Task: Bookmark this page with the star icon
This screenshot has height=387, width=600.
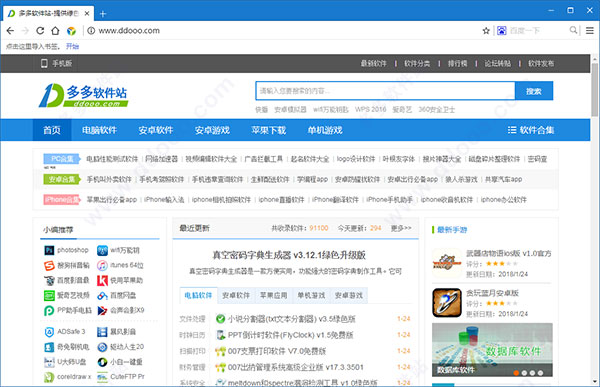Action: coord(486,31)
